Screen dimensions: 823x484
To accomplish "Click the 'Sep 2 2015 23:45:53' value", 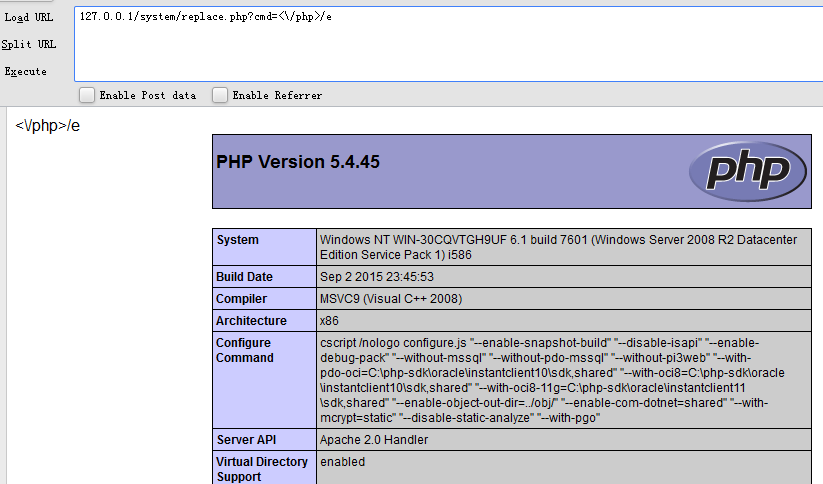I will 377,277.
